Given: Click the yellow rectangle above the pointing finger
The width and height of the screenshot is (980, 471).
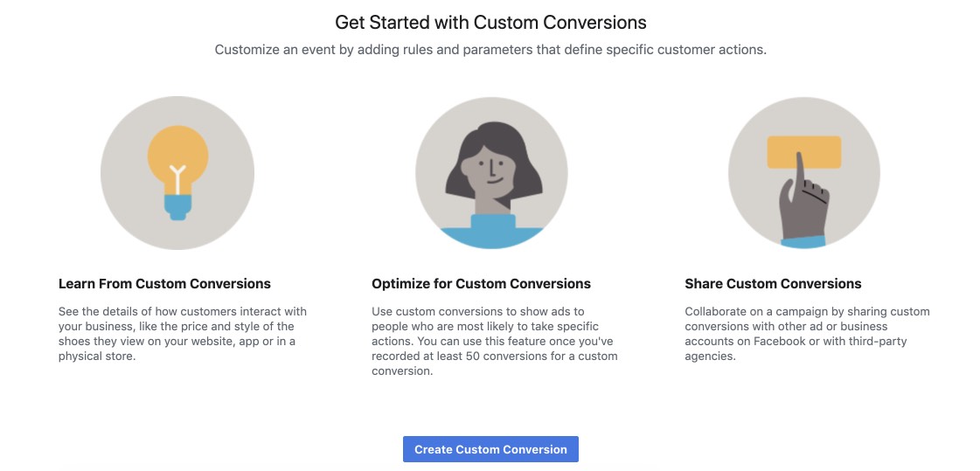Looking at the screenshot, I should (x=804, y=152).
